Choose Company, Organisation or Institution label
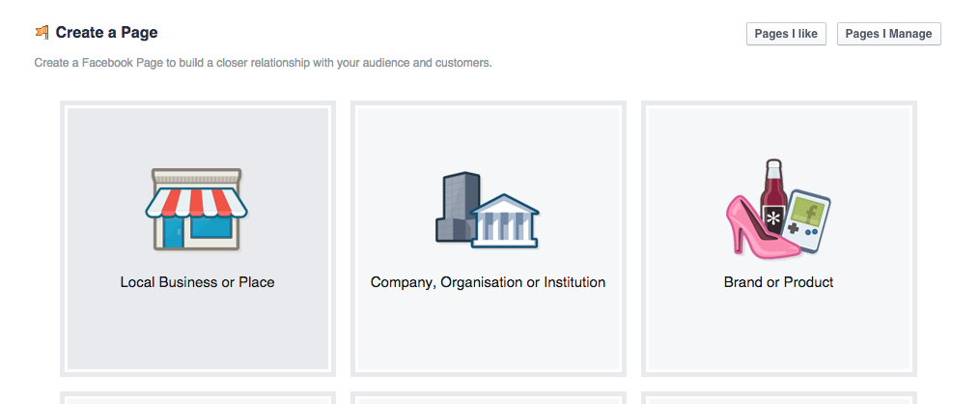 489,282
